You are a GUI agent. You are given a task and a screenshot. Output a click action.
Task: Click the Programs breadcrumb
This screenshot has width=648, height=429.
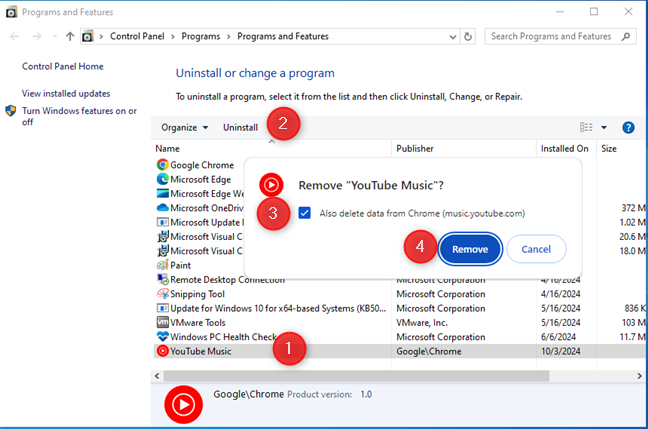click(201, 36)
